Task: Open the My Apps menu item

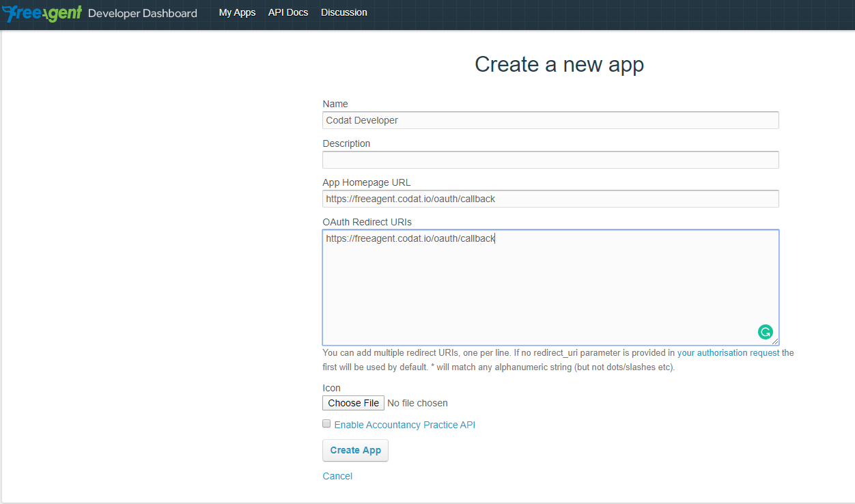Action: point(237,12)
